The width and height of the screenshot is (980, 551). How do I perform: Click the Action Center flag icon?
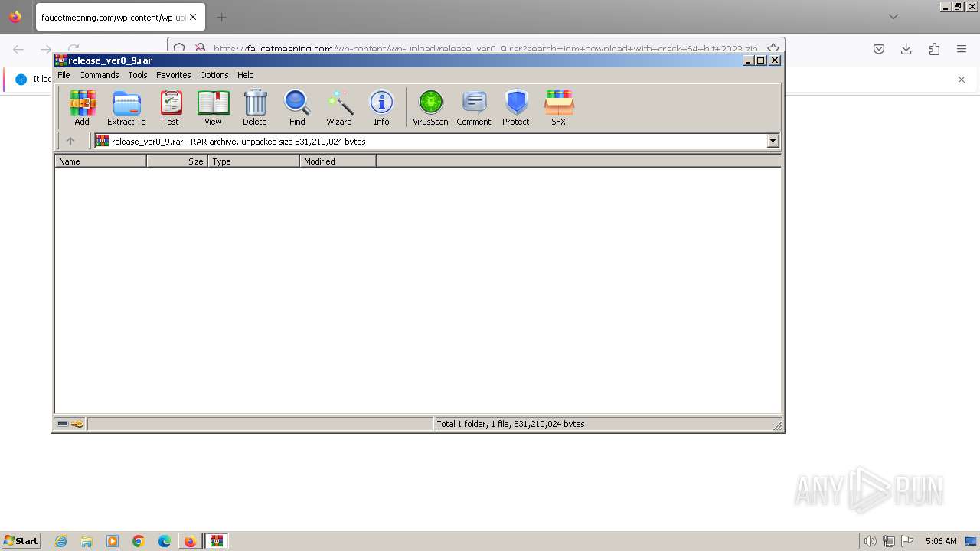pyautogui.click(x=907, y=541)
